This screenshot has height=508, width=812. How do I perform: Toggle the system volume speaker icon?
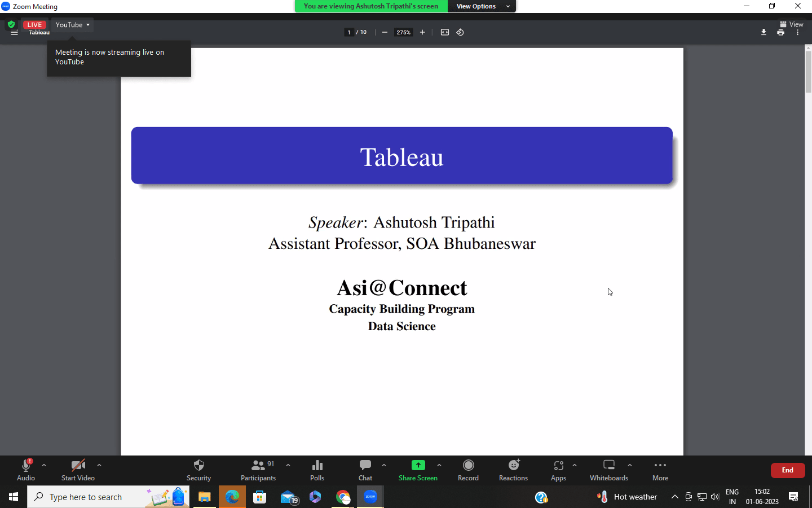[715, 497]
